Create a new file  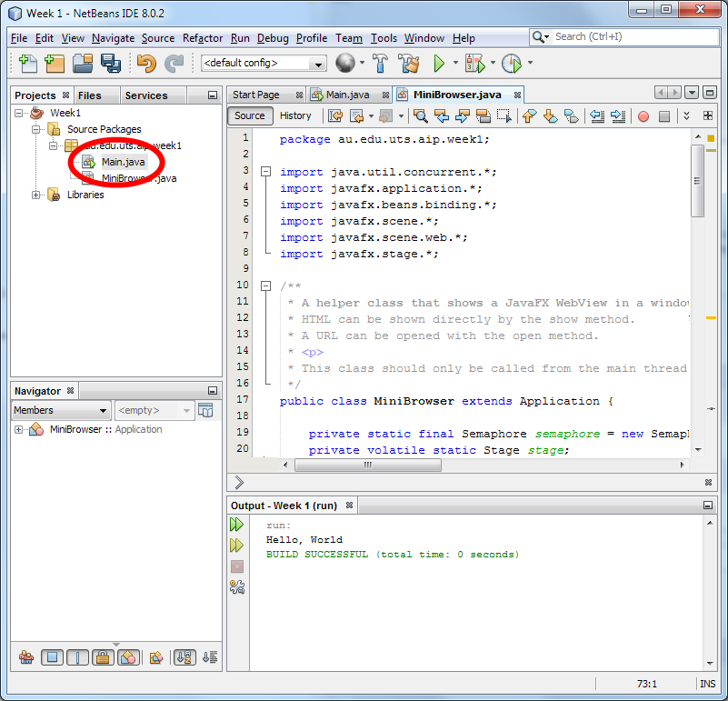tap(26, 63)
